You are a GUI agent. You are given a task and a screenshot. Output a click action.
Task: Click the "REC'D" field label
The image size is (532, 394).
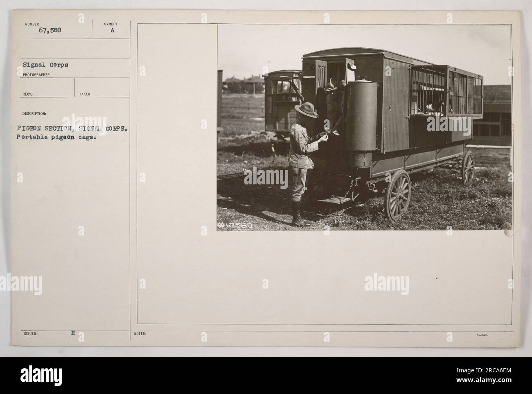(28, 94)
